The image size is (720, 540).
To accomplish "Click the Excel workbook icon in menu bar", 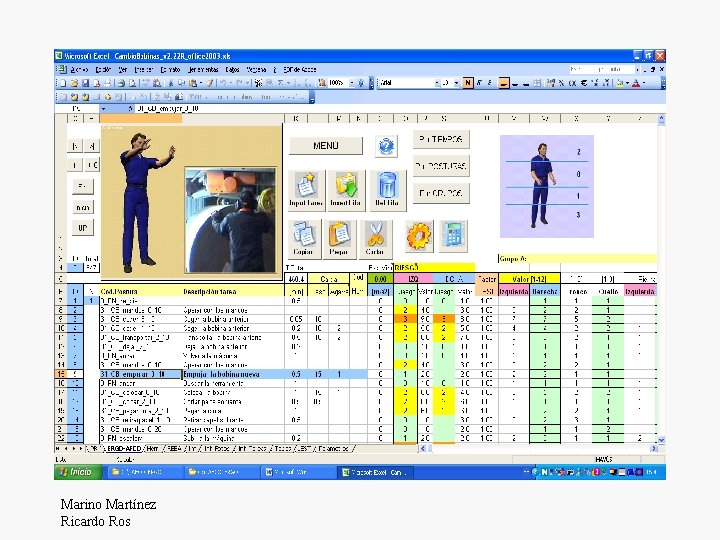I will click(x=62, y=69).
